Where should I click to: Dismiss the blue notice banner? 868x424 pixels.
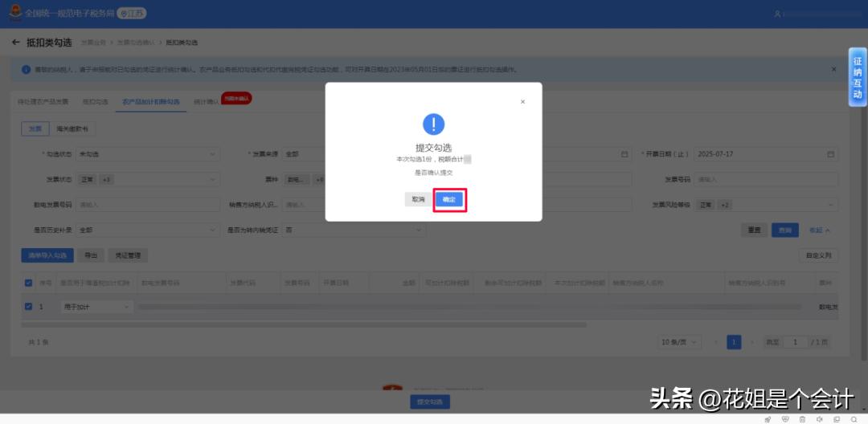pos(833,70)
